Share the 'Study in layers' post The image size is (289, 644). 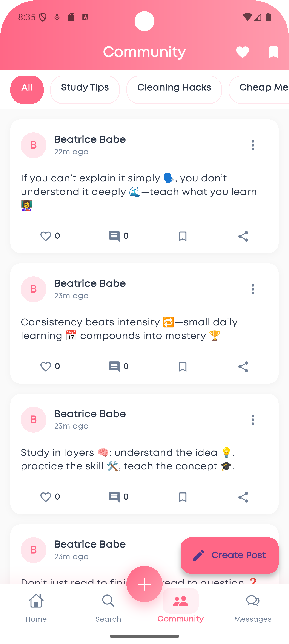pos(243,497)
